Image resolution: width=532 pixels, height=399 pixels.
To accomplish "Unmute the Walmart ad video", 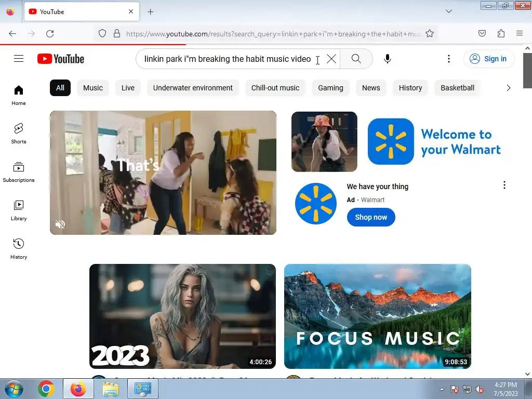I will pos(60,224).
